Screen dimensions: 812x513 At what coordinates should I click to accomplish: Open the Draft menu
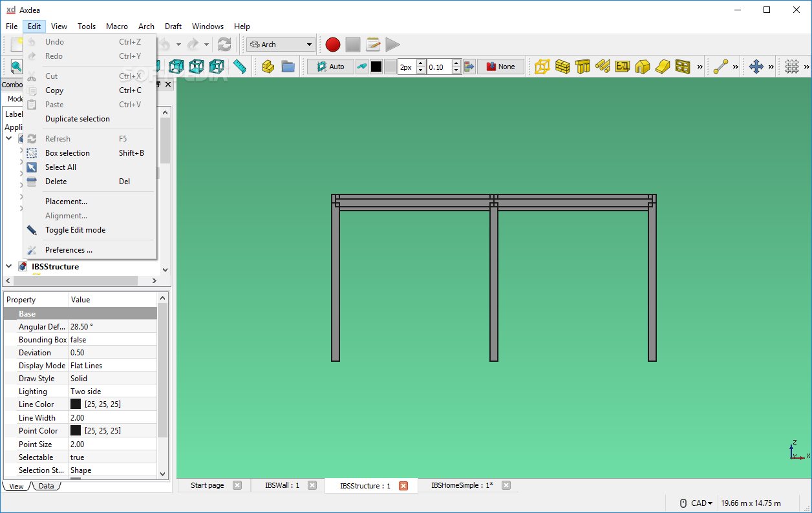(x=173, y=26)
